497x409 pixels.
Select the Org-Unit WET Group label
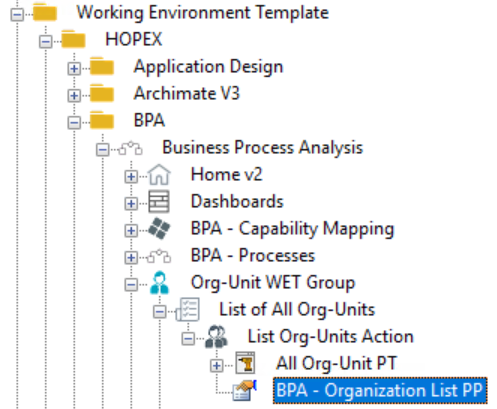[x=273, y=283]
